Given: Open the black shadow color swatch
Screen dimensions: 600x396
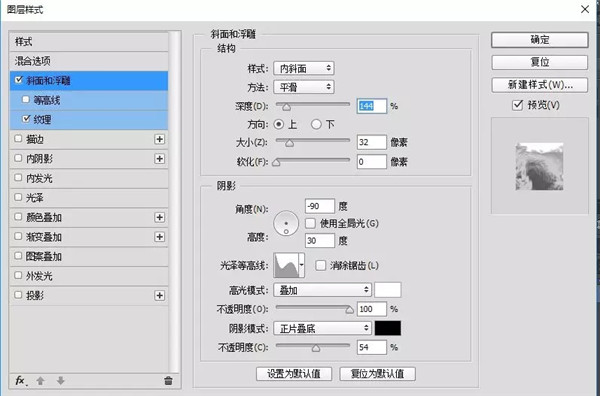Looking at the screenshot, I should tap(388, 328).
